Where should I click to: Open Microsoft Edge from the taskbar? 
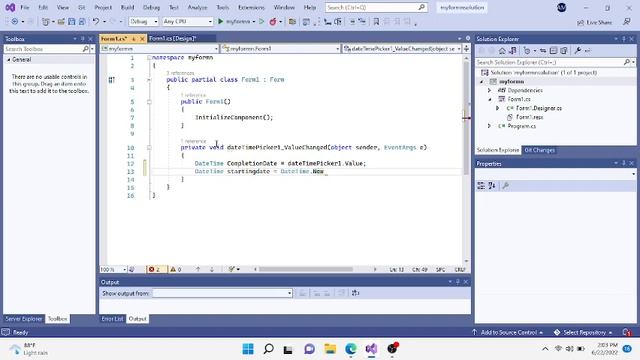tap(351, 349)
